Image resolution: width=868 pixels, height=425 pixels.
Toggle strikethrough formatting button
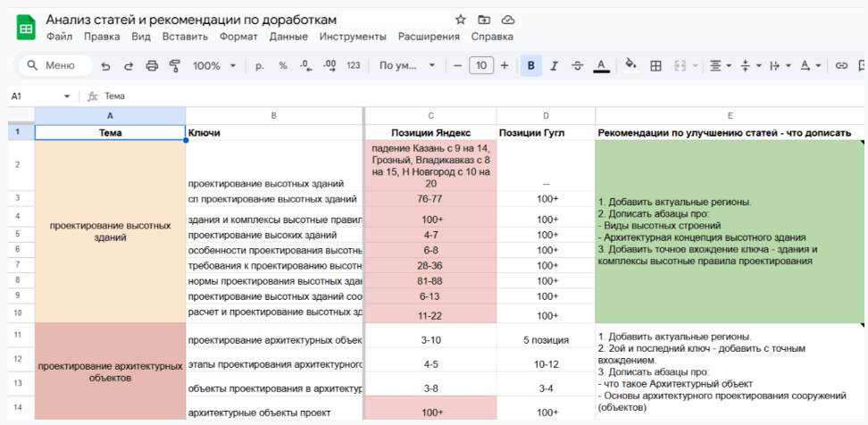point(577,65)
